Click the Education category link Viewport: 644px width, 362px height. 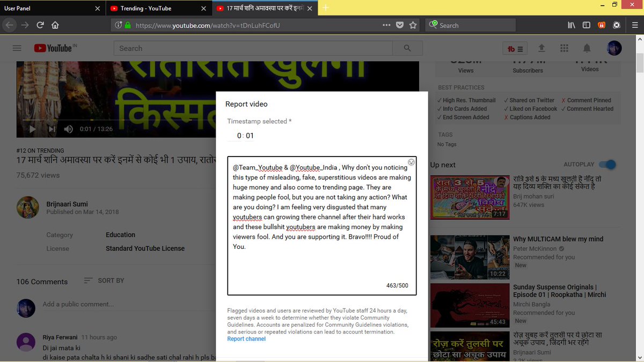pos(120,235)
